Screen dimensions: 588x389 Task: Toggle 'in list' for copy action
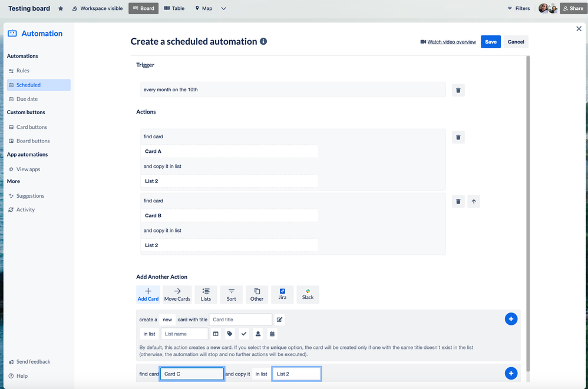[262, 374]
